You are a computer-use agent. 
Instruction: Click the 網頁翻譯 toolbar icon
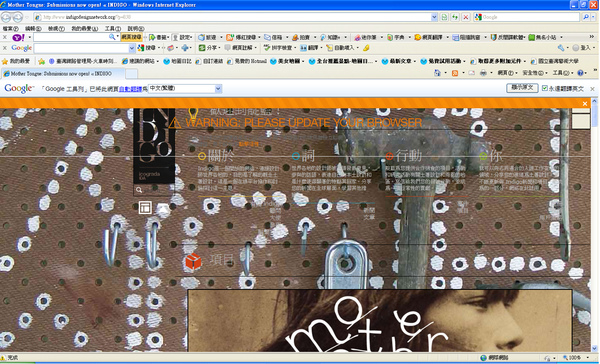(x=418, y=38)
